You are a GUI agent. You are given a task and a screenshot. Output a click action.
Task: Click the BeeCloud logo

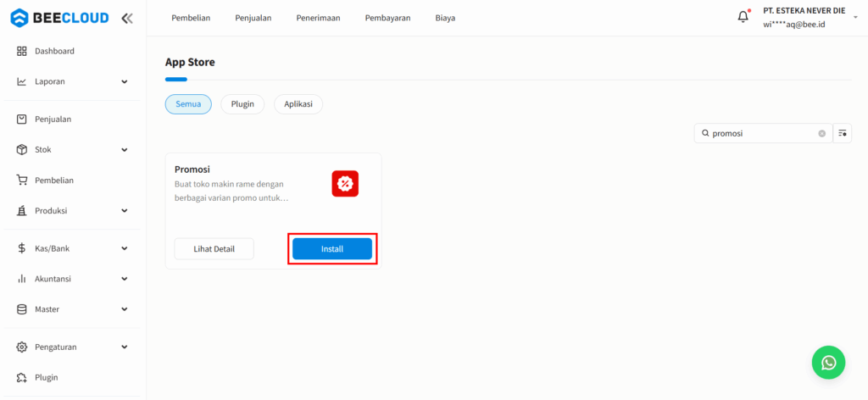[x=59, y=18]
